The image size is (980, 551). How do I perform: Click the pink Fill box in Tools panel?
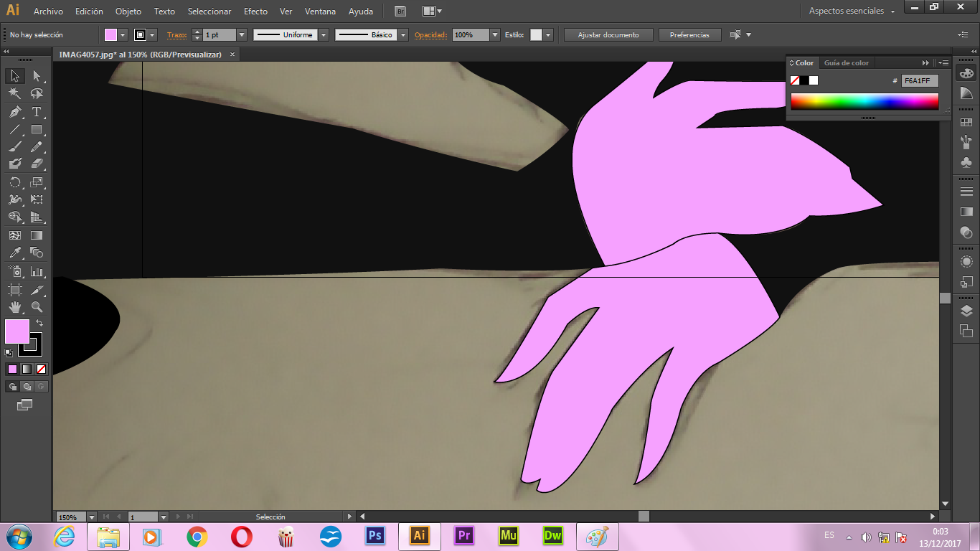pos(17,331)
